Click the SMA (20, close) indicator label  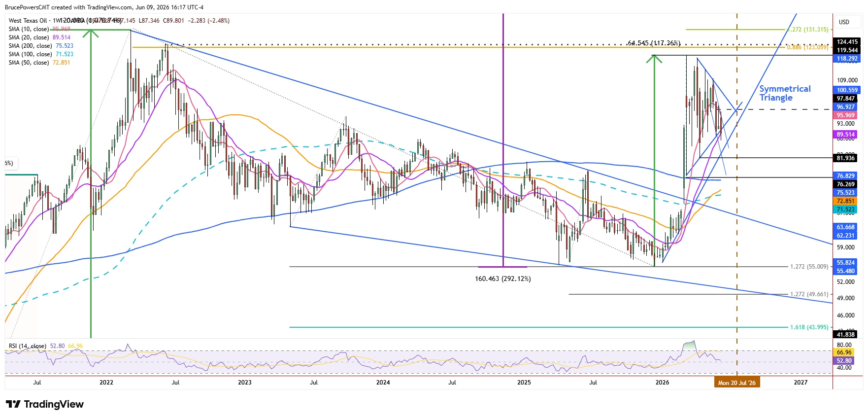coord(29,37)
